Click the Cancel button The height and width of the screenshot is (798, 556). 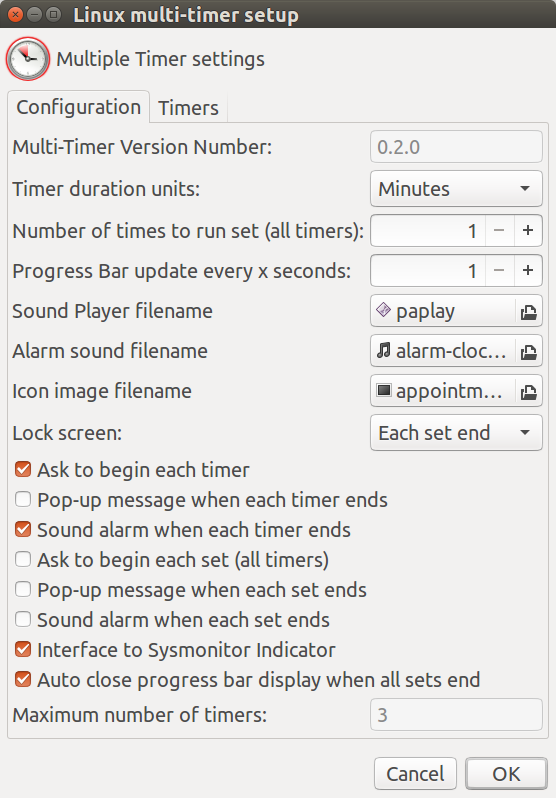(x=415, y=774)
